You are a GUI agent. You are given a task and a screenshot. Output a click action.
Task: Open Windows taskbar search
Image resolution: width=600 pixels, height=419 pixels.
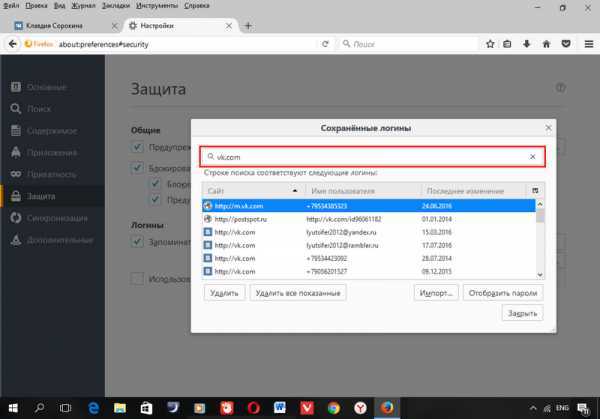coord(39,408)
